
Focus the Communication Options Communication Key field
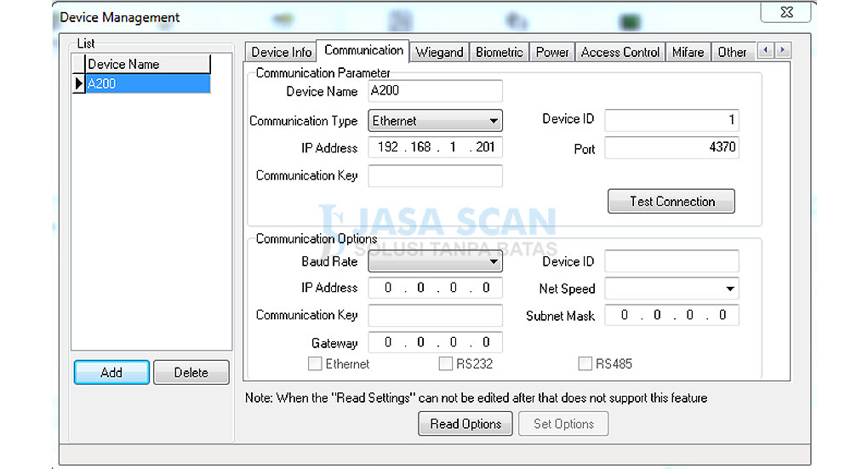tap(435, 315)
